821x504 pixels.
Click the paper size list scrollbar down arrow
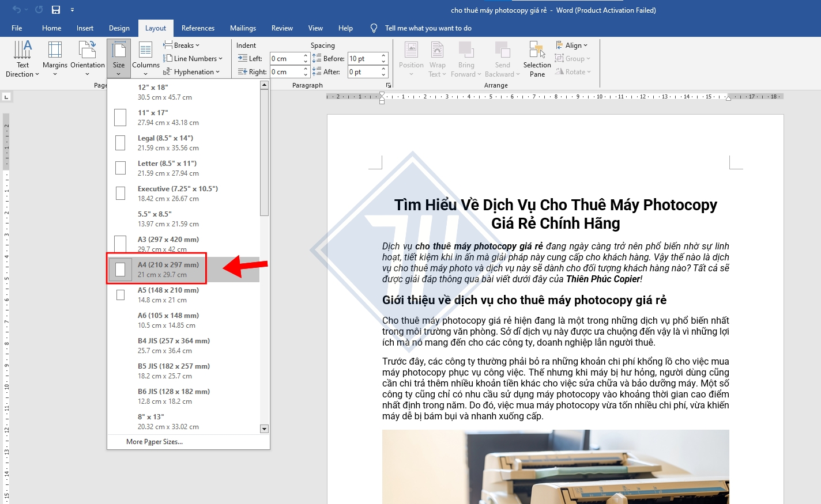tap(264, 429)
